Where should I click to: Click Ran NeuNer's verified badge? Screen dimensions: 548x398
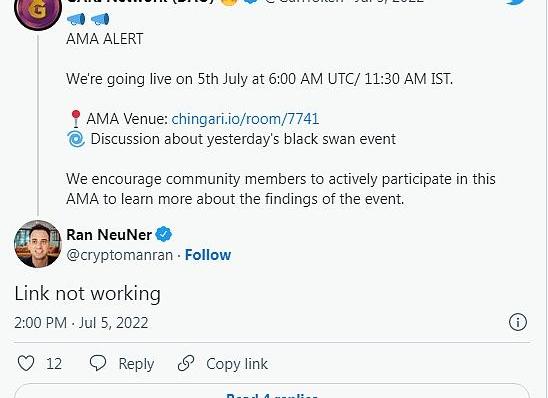tap(164, 234)
